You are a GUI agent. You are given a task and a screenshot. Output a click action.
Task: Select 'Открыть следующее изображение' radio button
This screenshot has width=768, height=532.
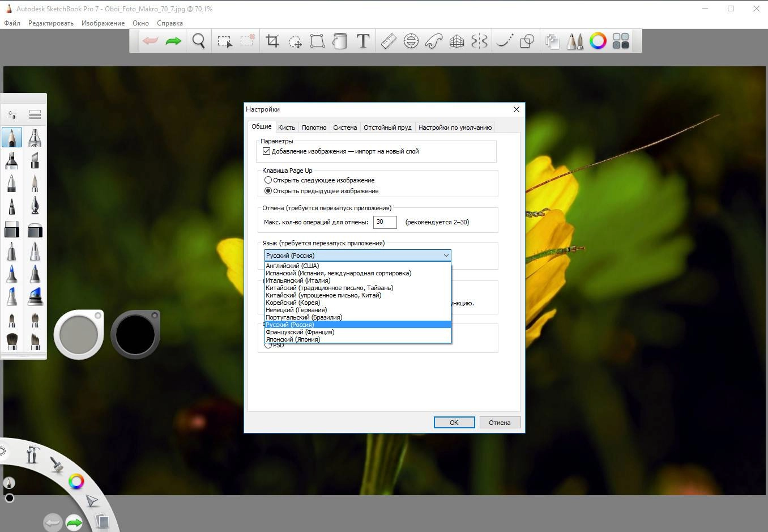click(x=268, y=180)
